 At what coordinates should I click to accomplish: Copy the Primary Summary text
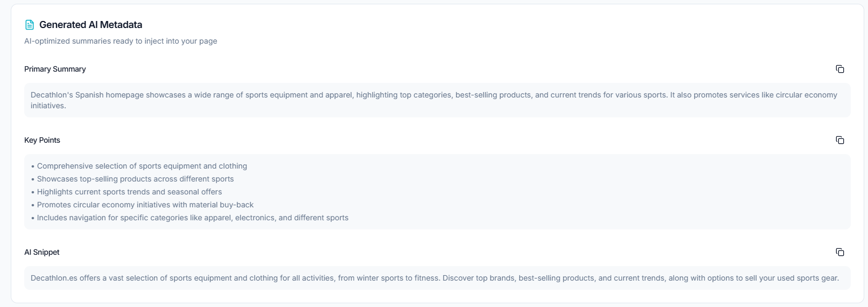click(839, 69)
